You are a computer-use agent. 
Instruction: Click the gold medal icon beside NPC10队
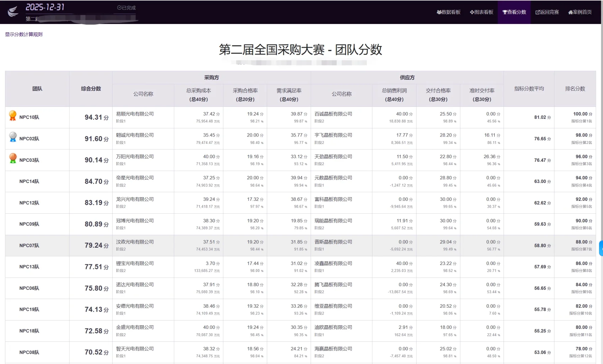[12, 116]
